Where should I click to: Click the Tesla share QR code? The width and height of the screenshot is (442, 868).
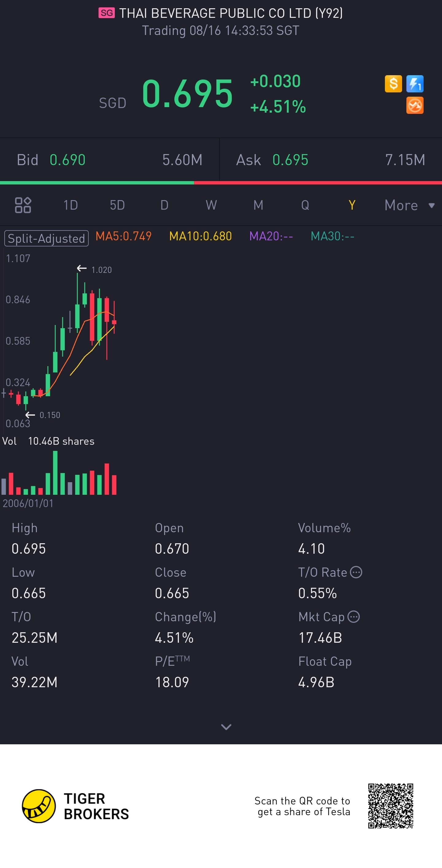(390, 806)
